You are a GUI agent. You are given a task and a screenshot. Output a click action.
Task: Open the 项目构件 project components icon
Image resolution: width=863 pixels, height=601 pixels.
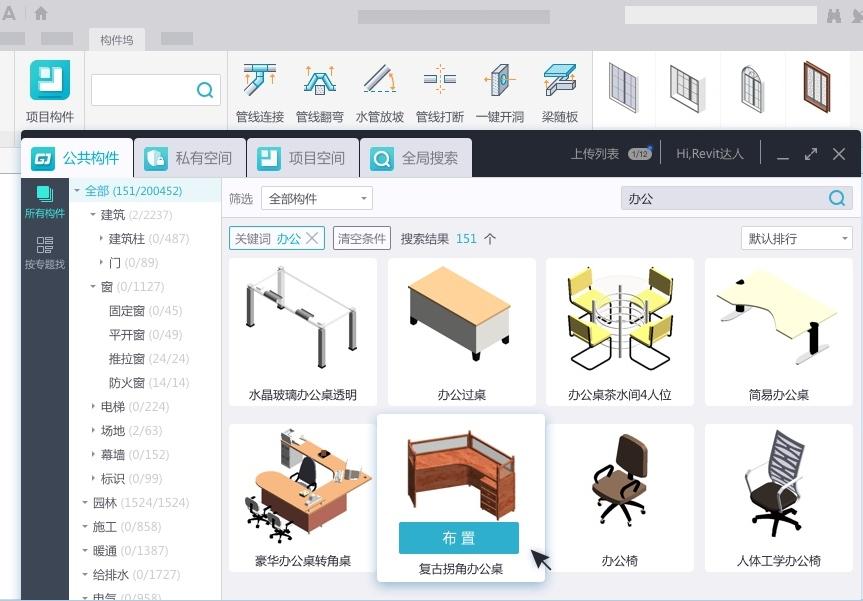pyautogui.click(x=50, y=91)
